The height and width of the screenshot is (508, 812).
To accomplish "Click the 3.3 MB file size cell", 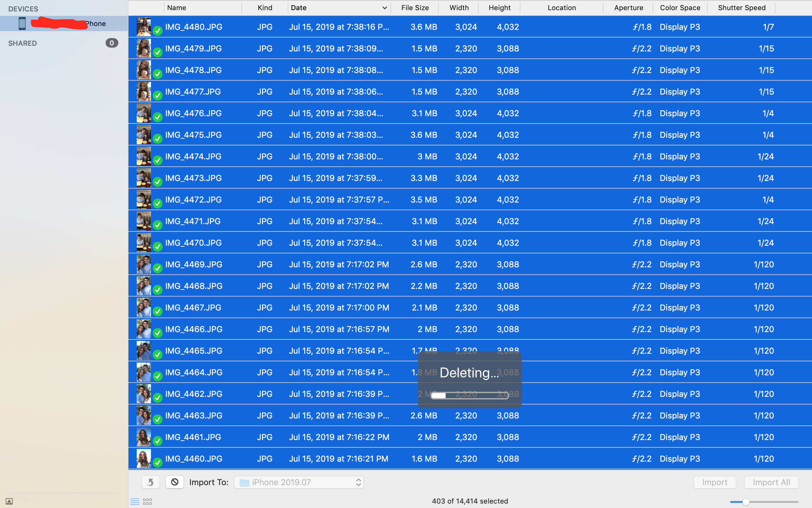I will click(424, 178).
